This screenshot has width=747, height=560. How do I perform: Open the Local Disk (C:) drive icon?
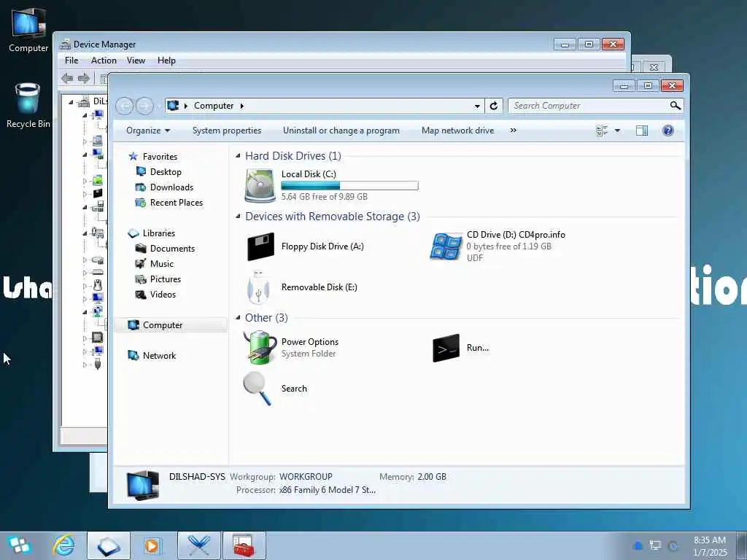(260, 185)
